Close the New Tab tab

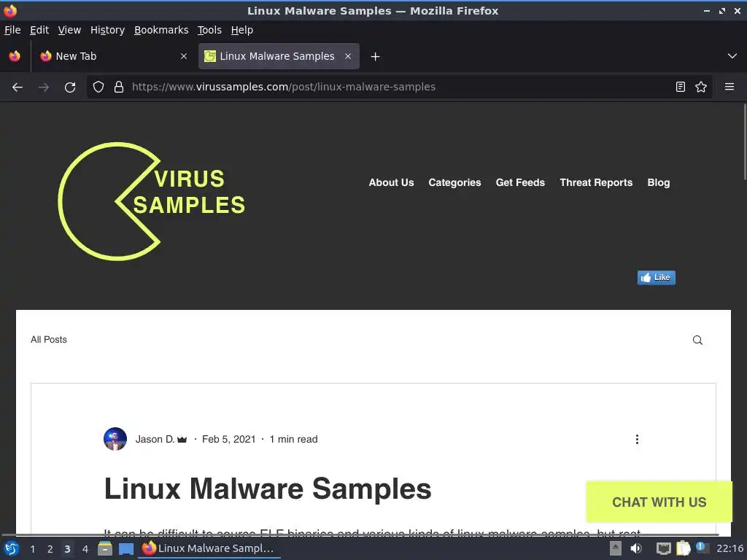184,56
